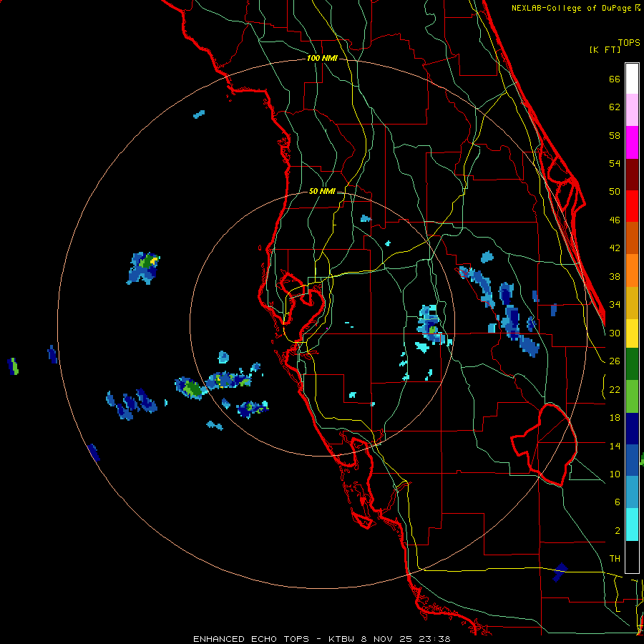Screen dimensions: 644x644
Task: Click the 50 NMI range ring label
Action: pyautogui.click(x=321, y=191)
